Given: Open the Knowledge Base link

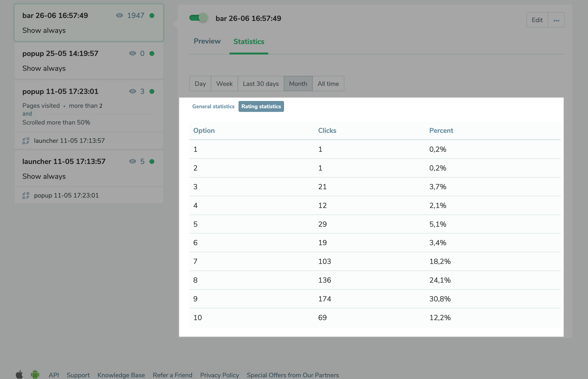Looking at the screenshot, I should [x=121, y=375].
